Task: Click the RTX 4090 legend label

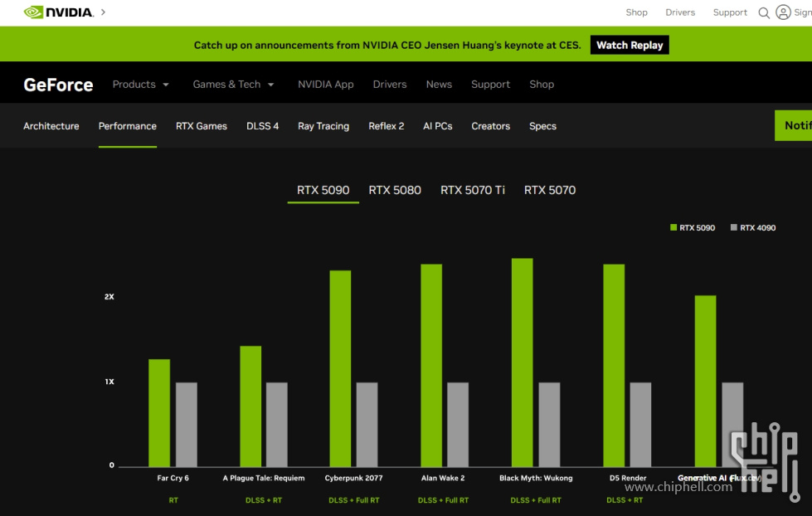Action: click(757, 228)
